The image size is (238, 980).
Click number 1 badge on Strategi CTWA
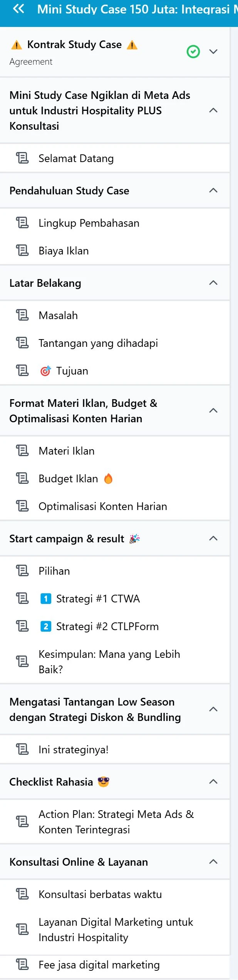click(46, 599)
